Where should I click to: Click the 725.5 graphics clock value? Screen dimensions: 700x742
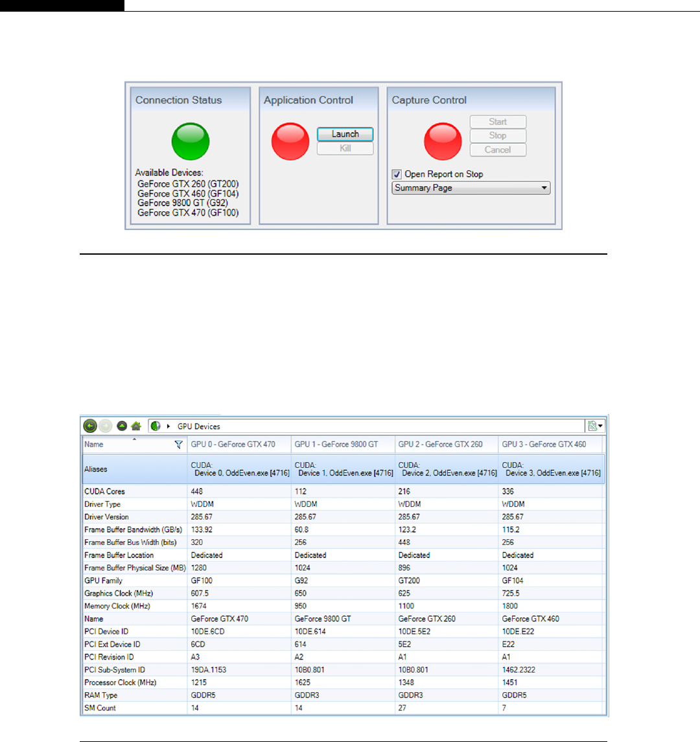point(511,594)
